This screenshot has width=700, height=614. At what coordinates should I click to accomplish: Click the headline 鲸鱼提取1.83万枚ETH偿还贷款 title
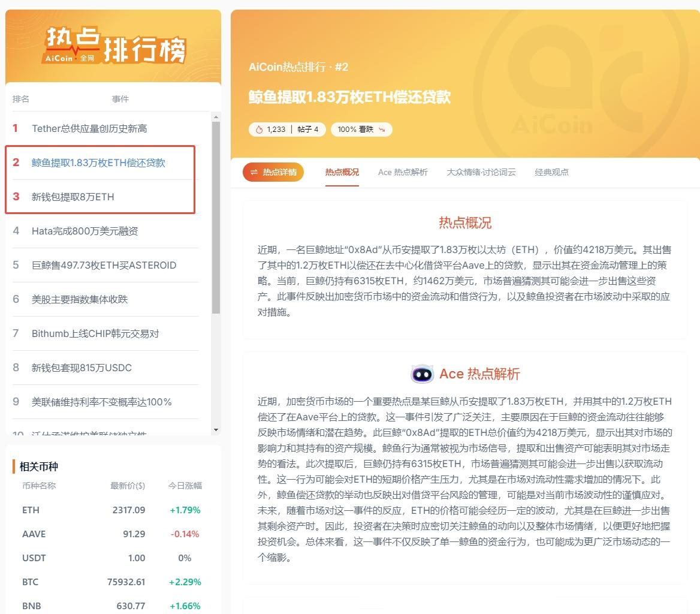tap(349, 97)
